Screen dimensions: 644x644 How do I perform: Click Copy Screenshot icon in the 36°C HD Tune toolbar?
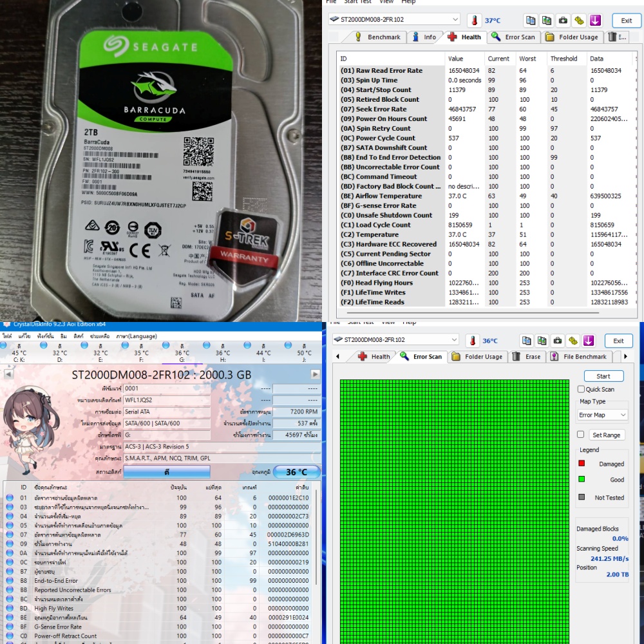coord(542,341)
